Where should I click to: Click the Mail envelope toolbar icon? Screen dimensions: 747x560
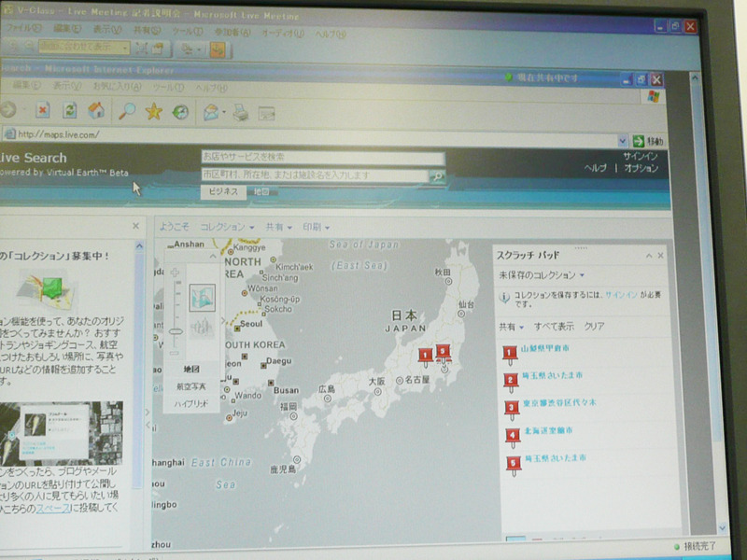pos(211,113)
